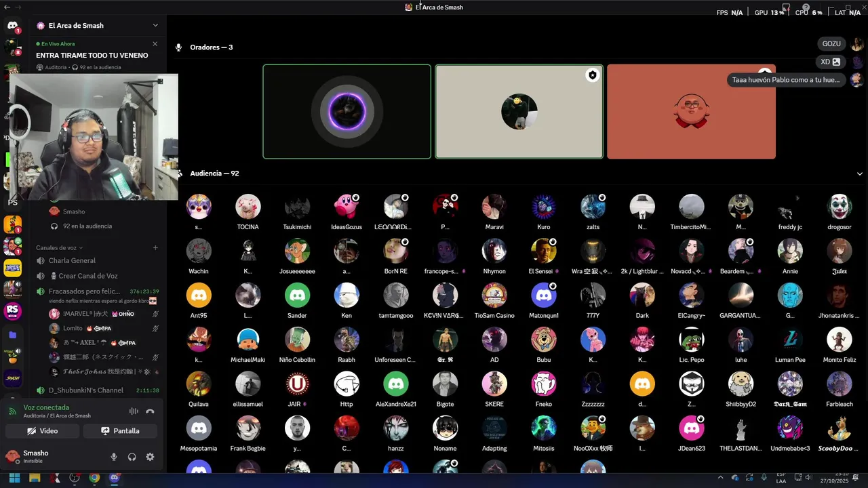The height and width of the screenshot is (488, 868).
Task: Select second speaker tile with beige background
Action: [519, 112]
